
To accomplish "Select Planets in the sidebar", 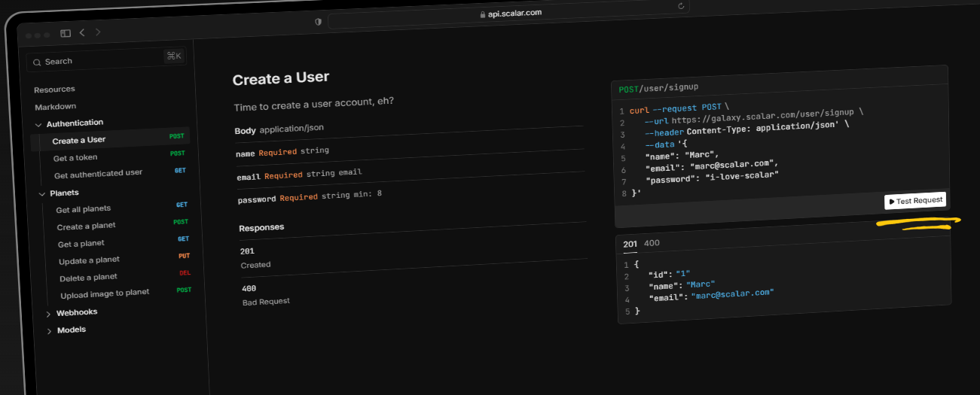I will point(65,193).
